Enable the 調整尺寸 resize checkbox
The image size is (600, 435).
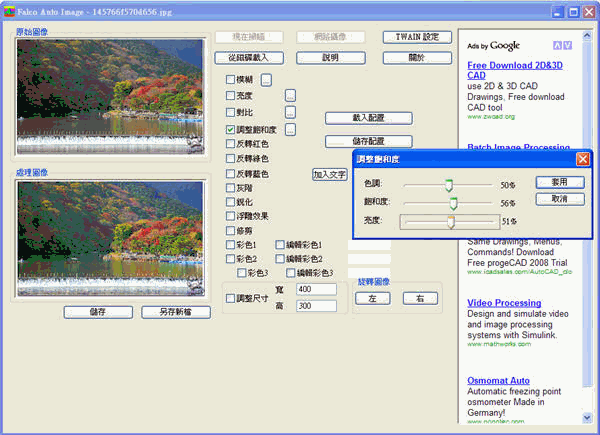(x=231, y=299)
